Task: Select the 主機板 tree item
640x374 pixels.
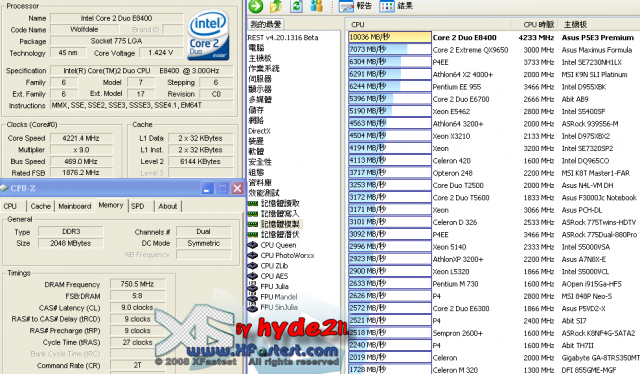Action: 260,58
